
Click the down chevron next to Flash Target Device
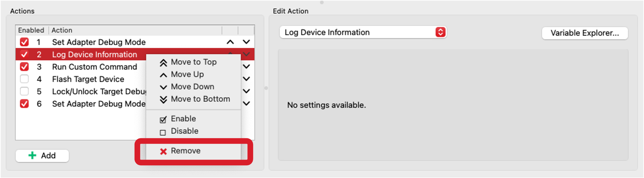246,79
